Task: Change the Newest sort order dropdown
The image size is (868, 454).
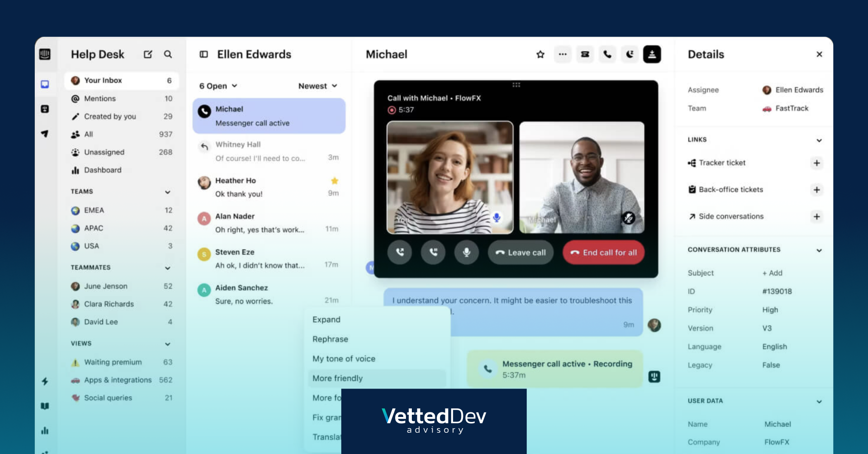Action: [x=318, y=86]
